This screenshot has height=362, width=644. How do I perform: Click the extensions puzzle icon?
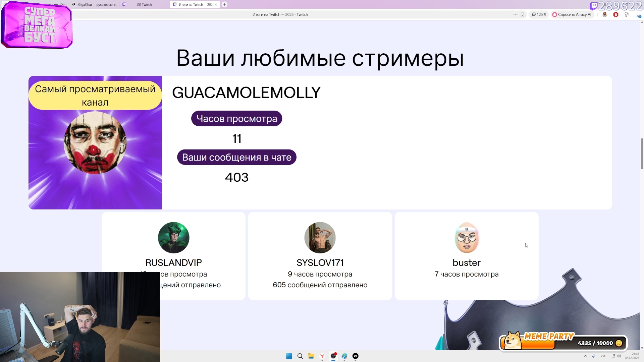(627, 14)
